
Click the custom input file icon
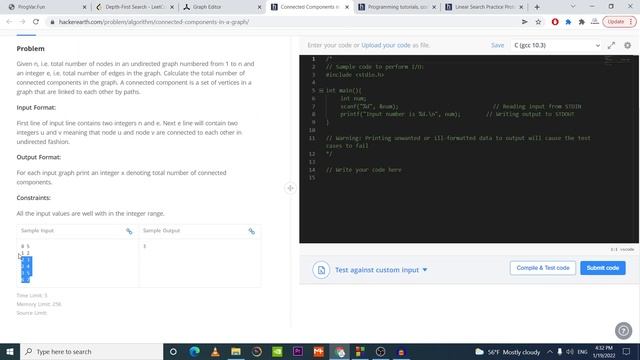point(321,270)
